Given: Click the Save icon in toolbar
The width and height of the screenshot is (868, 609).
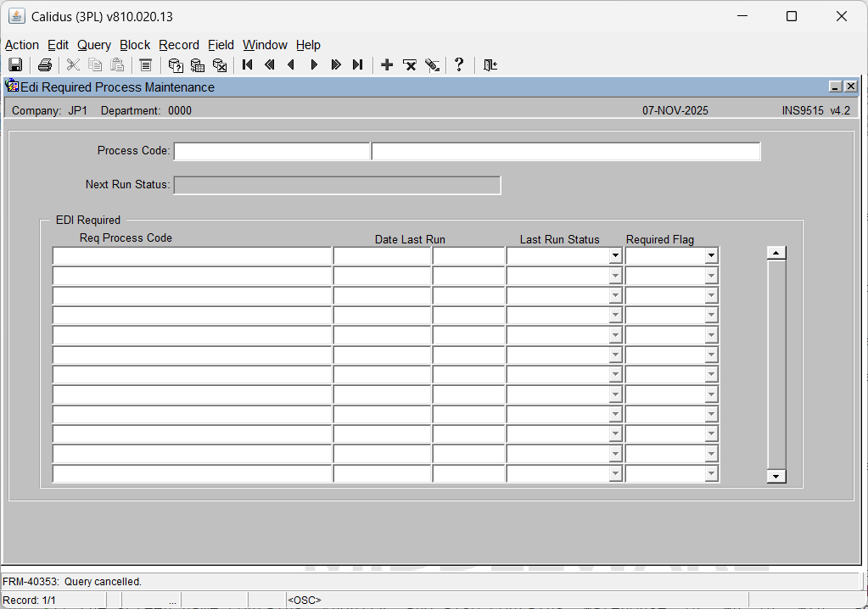Looking at the screenshot, I should [15, 65].
